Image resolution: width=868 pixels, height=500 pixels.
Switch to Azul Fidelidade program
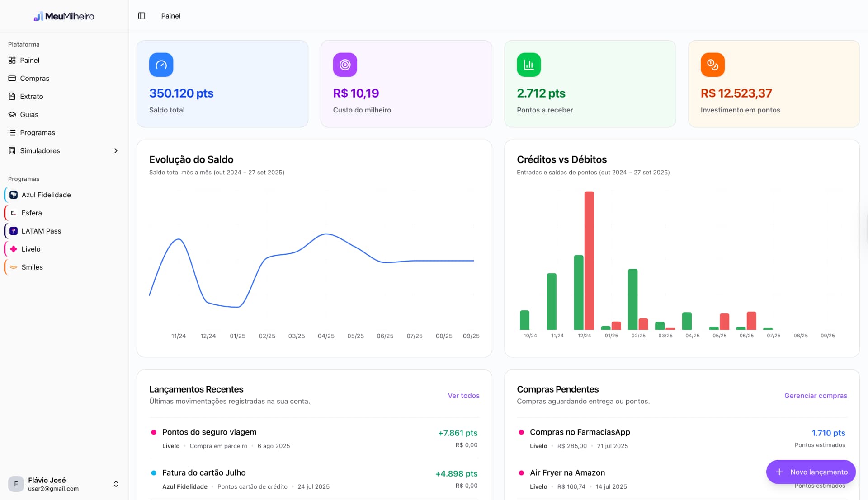pos(13,195)
